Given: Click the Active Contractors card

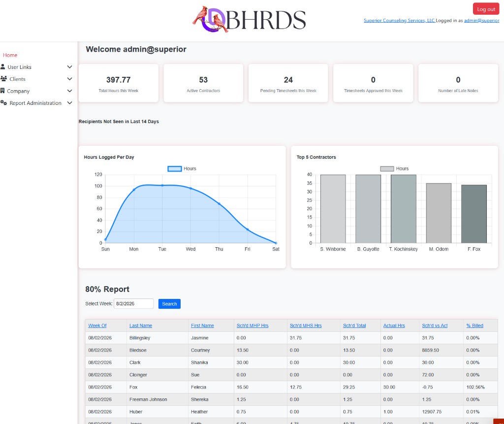Looking at the screenshot, I should pyautogui.click(x=203, y=83).
